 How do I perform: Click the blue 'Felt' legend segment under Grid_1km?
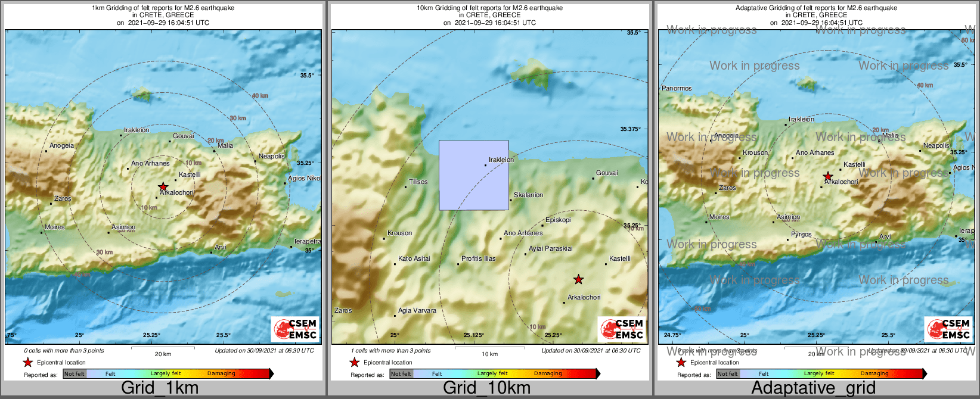[x=110, y=373]
